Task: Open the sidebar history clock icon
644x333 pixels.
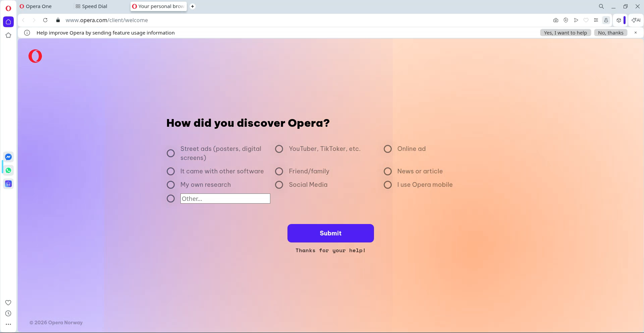Action: pos(8,314)
